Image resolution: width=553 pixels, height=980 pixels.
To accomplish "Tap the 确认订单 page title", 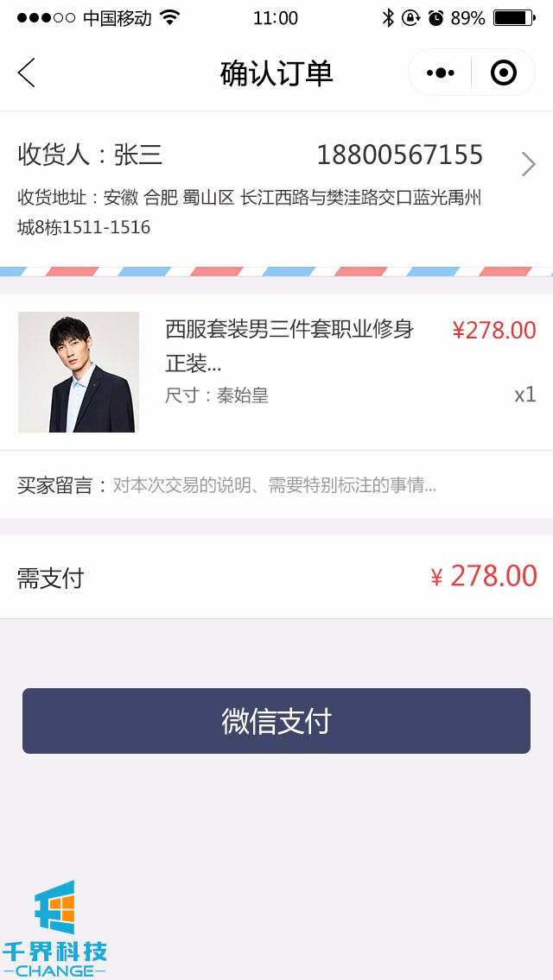I will tap(276, 73).
